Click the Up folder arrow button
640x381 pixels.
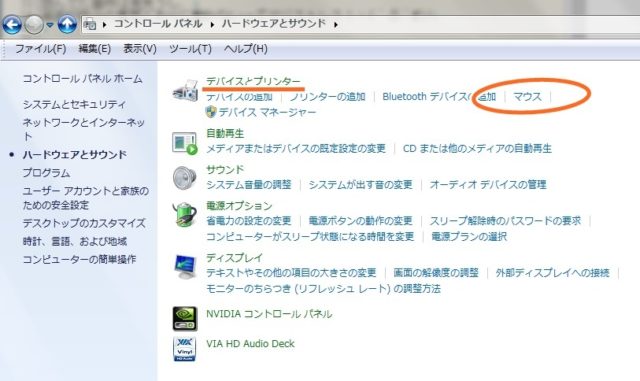(67, 25)
